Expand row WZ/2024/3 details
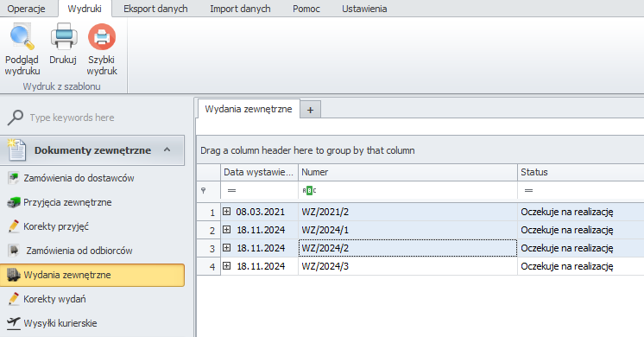644x337 pixels. [x=226, y=265]
